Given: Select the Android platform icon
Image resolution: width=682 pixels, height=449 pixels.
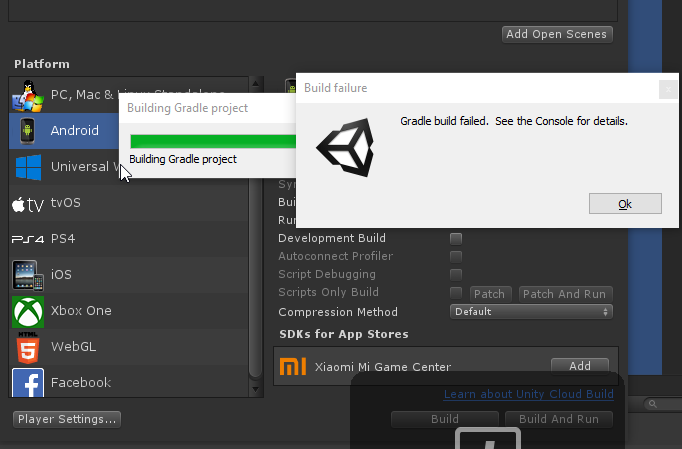Looking at the screenshot, I should 27,131.
